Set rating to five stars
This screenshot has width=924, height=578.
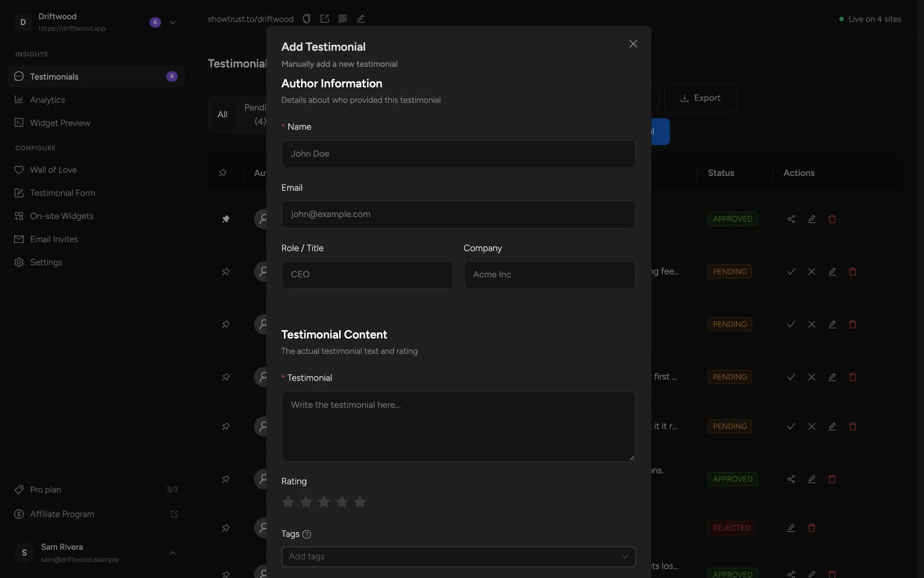click(x=359, y=502)
